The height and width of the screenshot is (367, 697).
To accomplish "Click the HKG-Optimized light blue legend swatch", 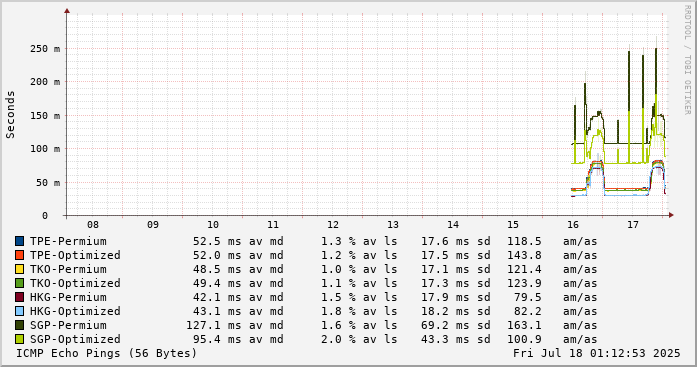I will point(19,311).
